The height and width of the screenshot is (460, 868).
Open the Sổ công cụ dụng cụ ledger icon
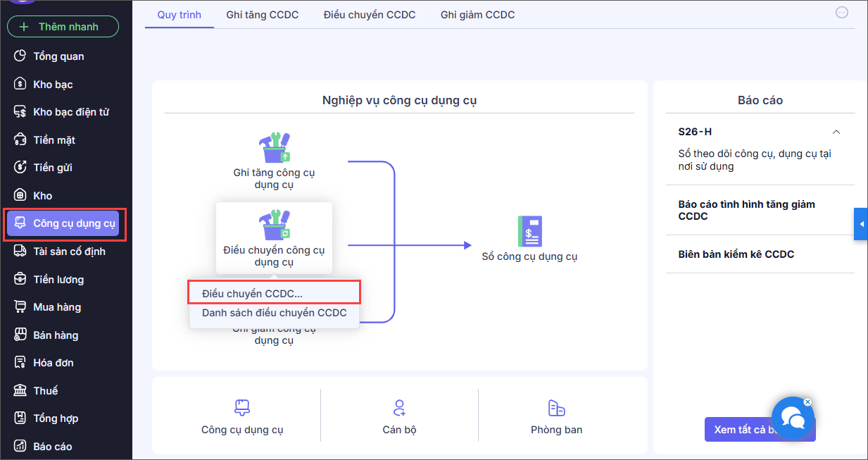point(529,231)
